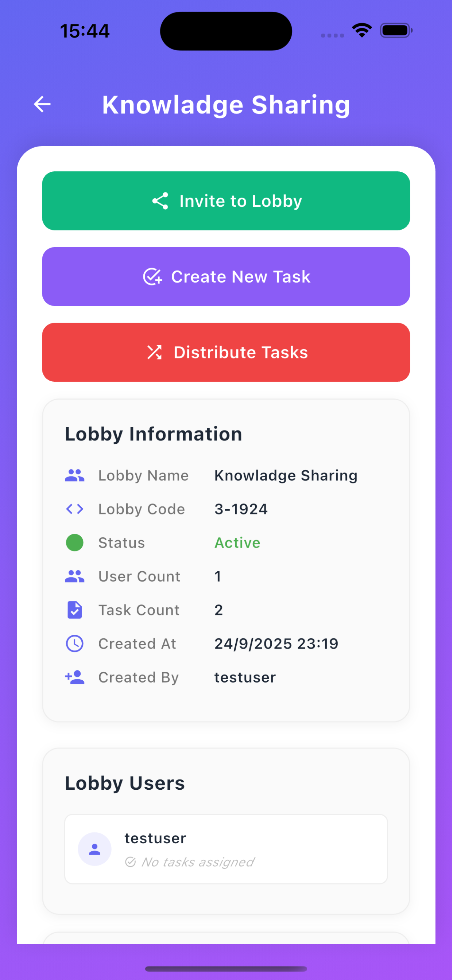Tap the green Active status text

click(x=237, y=542)
